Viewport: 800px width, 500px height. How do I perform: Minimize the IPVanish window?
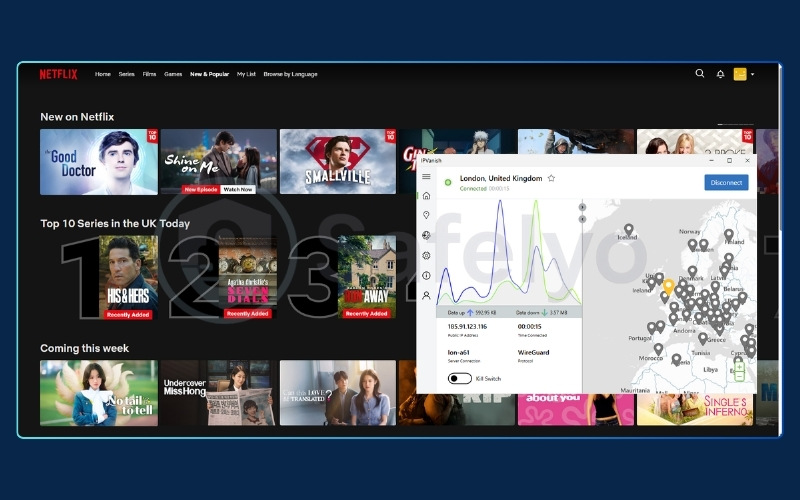point(711,160)
